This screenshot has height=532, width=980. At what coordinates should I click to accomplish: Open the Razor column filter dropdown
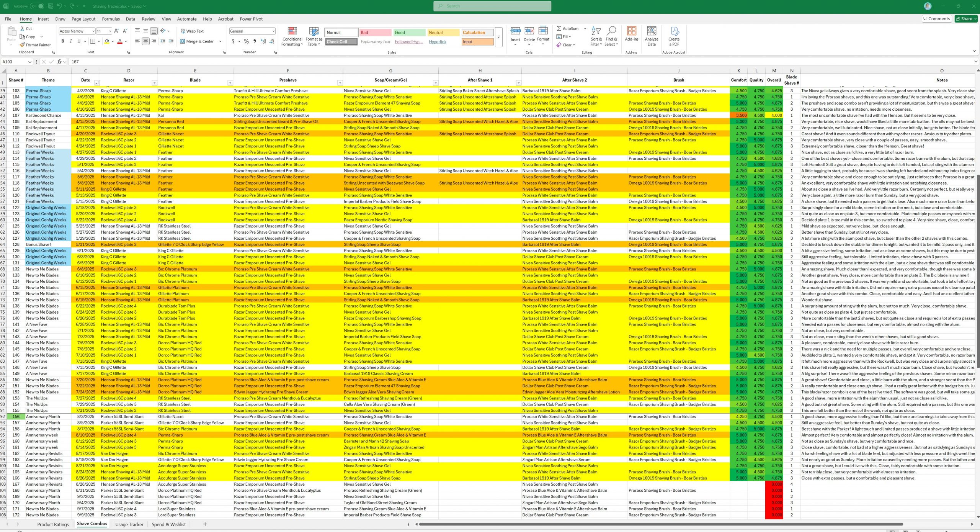(x=154, y=83)
